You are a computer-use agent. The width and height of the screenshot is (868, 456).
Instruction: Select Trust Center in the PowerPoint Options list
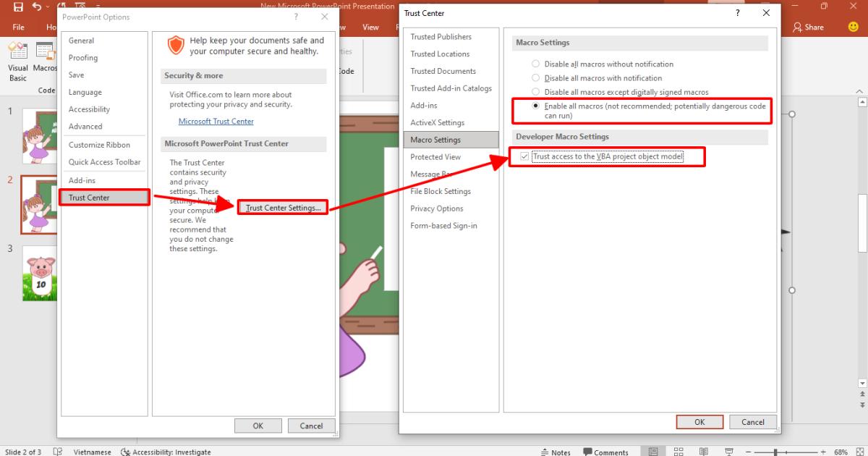click(x=105, y=198)
